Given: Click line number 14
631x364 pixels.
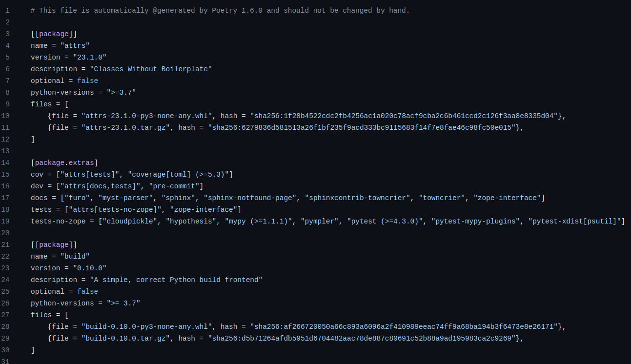Looking at the screenshot, I should click(6, 162).
